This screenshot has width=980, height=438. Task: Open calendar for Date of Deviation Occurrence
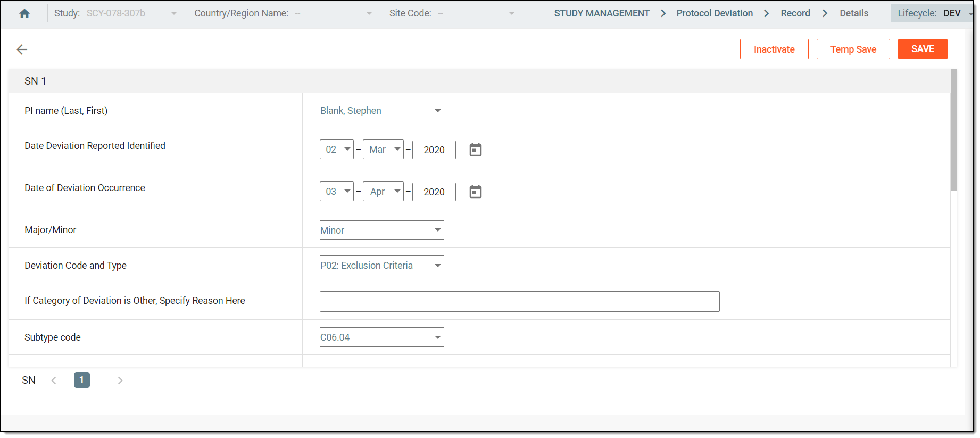coord(476,192)
